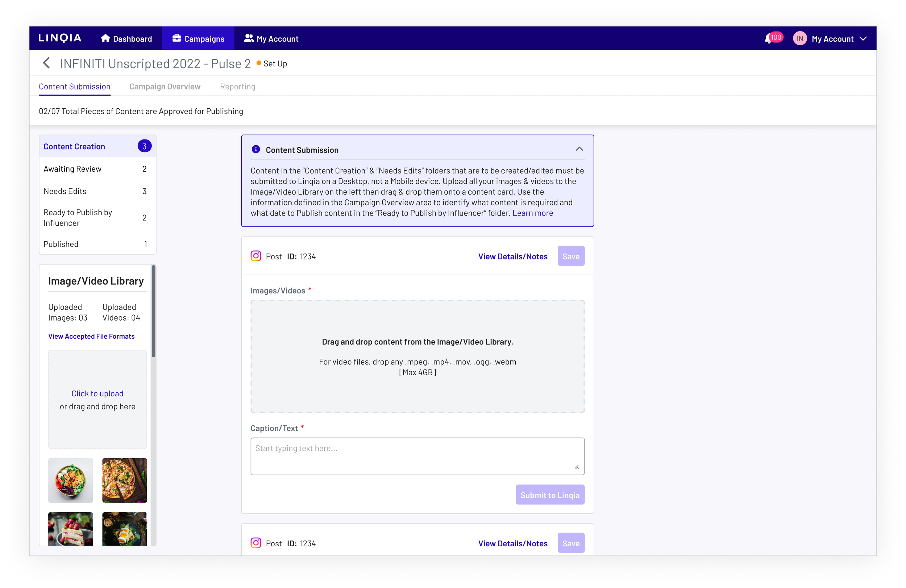Click the library panel scrollbar

point(153,312)
